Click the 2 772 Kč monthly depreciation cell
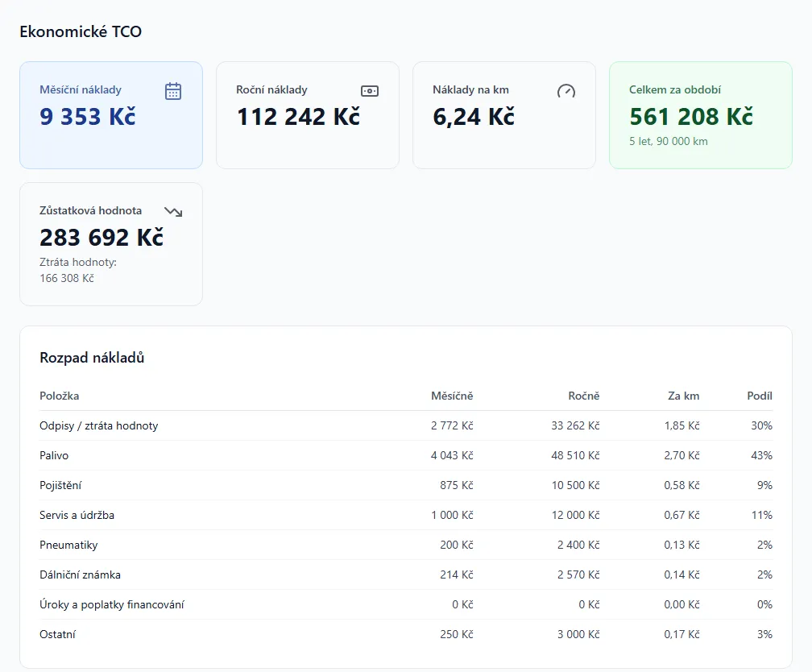This screenshot has width=812, height=672. point(452,425)
